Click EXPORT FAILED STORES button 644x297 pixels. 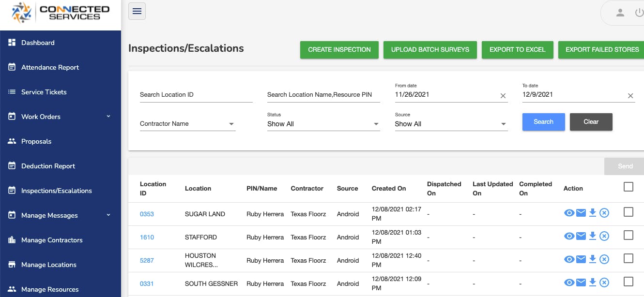(601, 50)
